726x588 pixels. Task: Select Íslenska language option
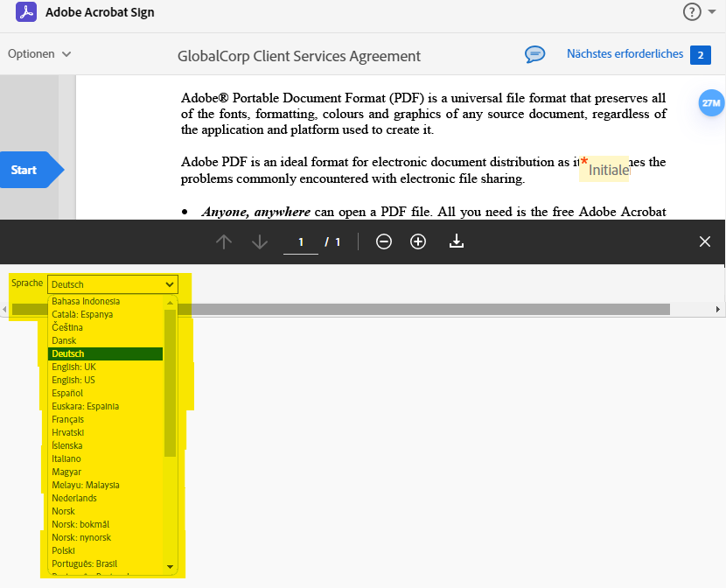[x=106, y=445]
